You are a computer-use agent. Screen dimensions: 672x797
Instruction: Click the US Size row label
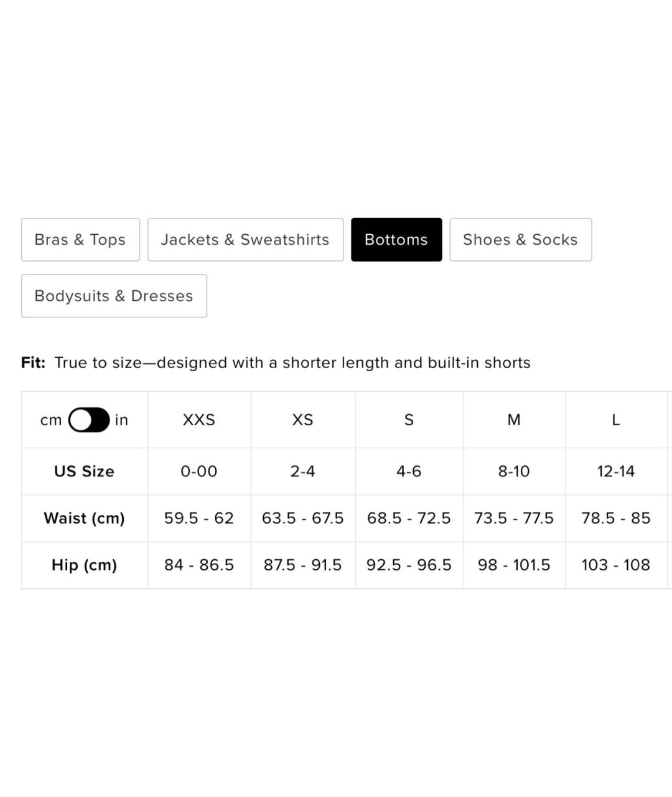click(x=85, y=471)
